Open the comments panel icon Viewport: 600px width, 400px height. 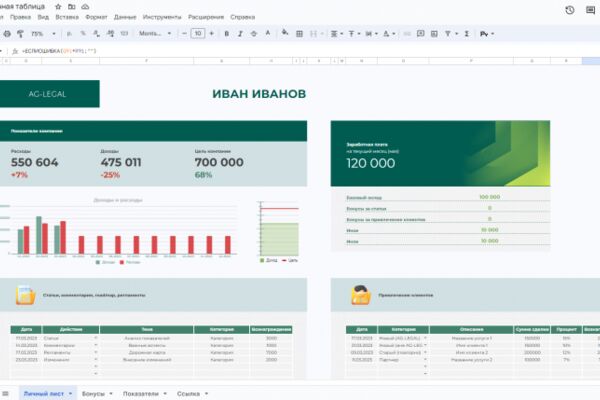pyautogui.click(x=590, y=10)
